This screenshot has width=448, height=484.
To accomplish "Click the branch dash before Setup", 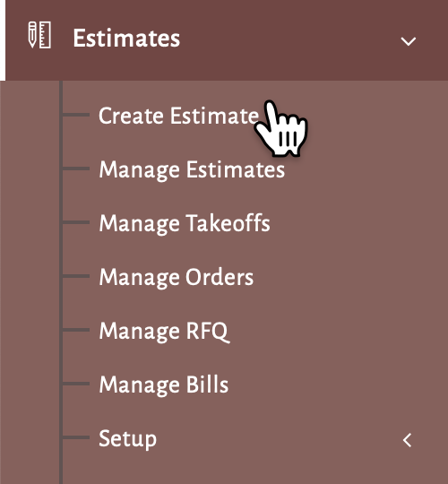I will pyautogui.click(x=76, y=437).
